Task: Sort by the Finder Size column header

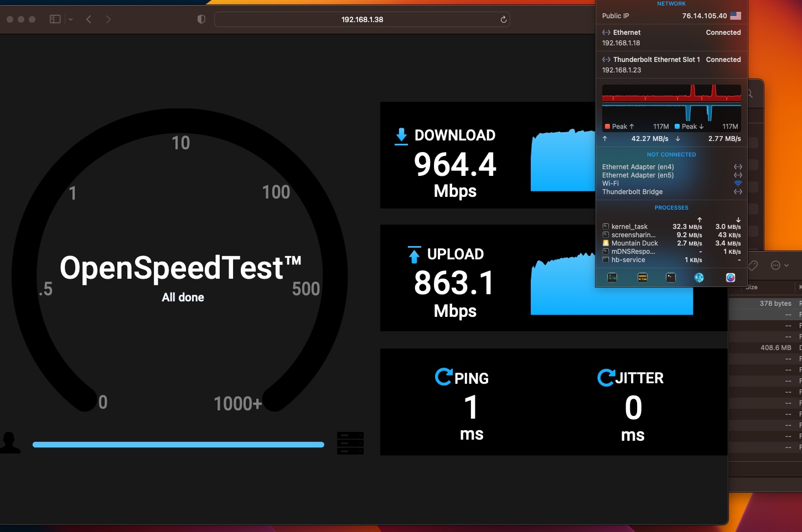Action: 751,287
